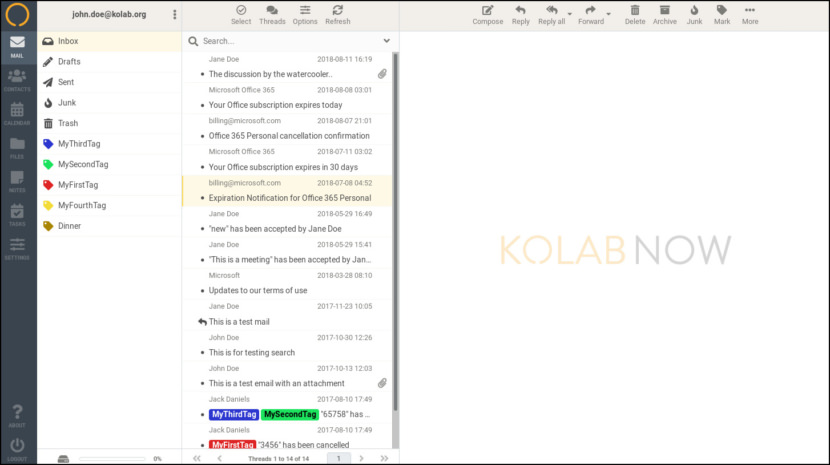Viewport: 830px width, 465px height.
Task: Expand search options chevron
Action: (x=387, y=41)
